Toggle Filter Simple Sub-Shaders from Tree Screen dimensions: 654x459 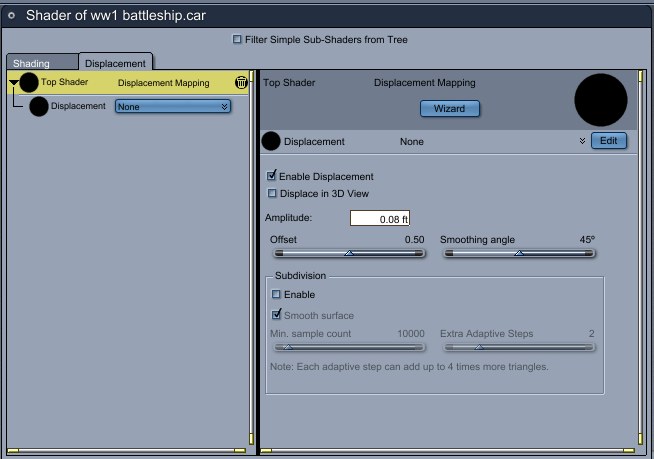click(237, 39)
